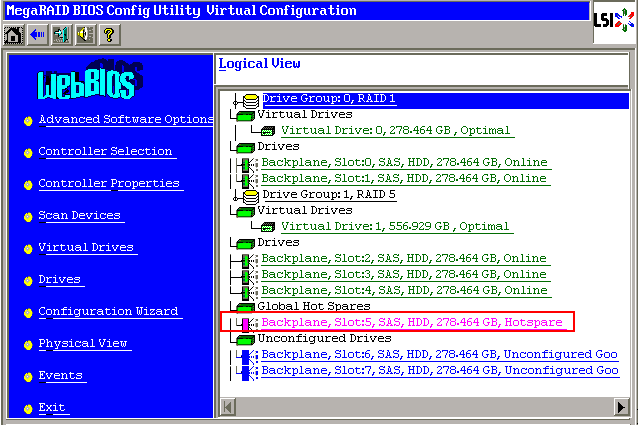Open Virtual Drive: 0, 278.464 GB

(x=396, y=131)
